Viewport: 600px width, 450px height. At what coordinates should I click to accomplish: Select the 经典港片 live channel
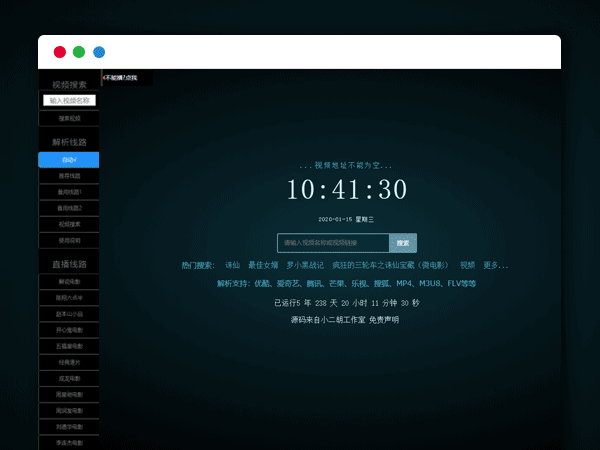click(x=69, y=362)
